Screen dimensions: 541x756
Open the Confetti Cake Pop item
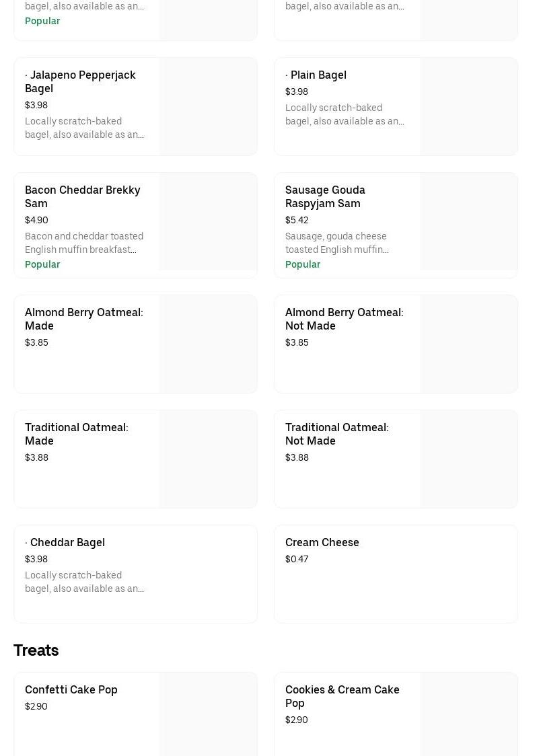(71, 689)
